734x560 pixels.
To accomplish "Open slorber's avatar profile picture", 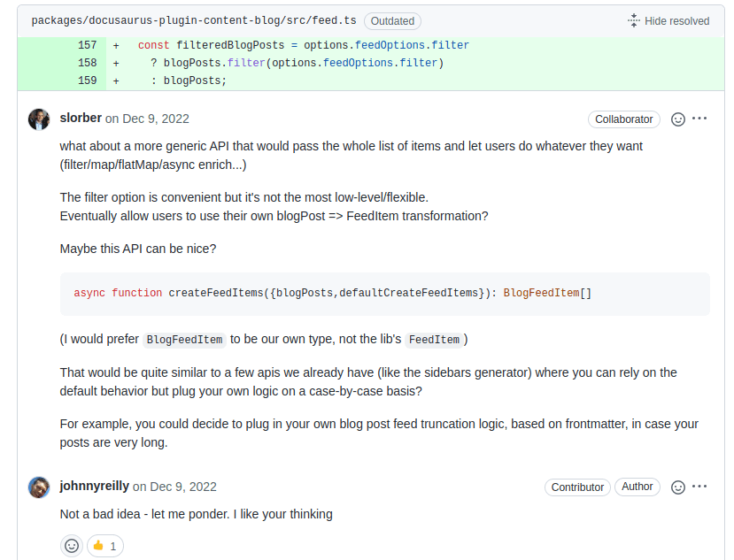I will [x=39, y=119].
